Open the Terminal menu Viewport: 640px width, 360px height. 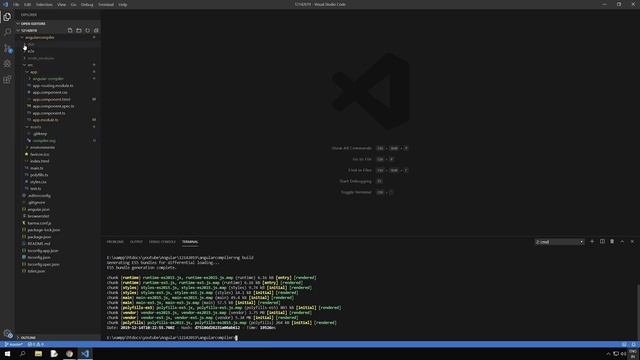pos(106,4)
